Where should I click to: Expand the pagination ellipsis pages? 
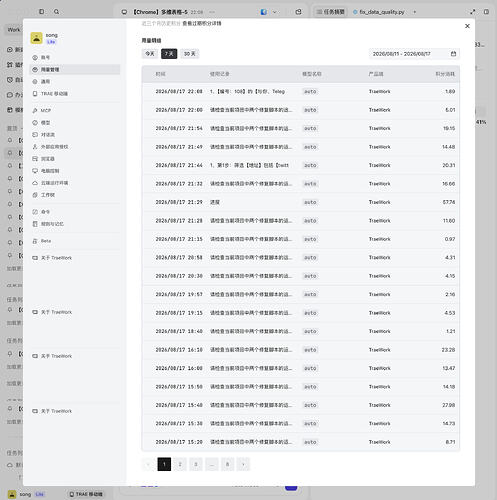[212, 464]
